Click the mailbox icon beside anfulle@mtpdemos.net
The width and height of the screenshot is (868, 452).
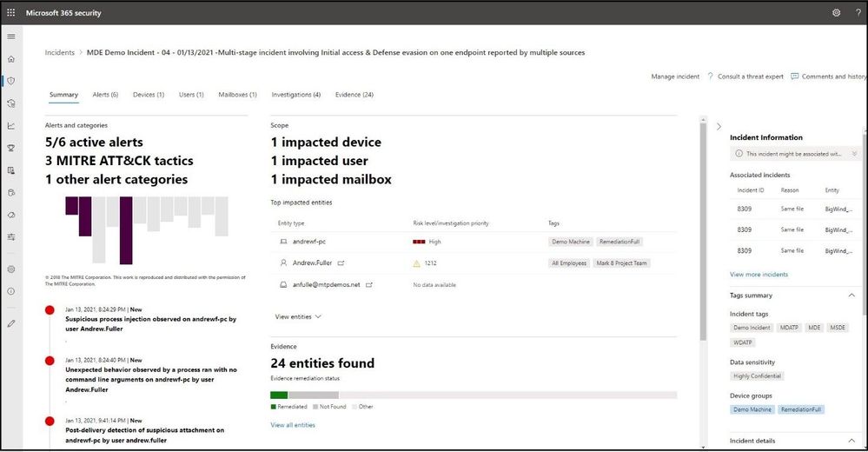click(283, 284)
